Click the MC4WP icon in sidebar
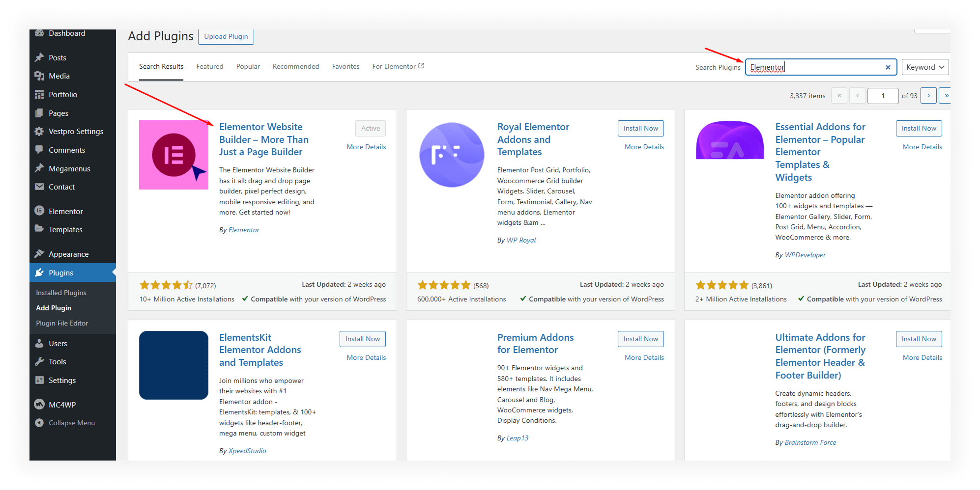The width and height of the screenshot is (980, 490). pos(39,404)
